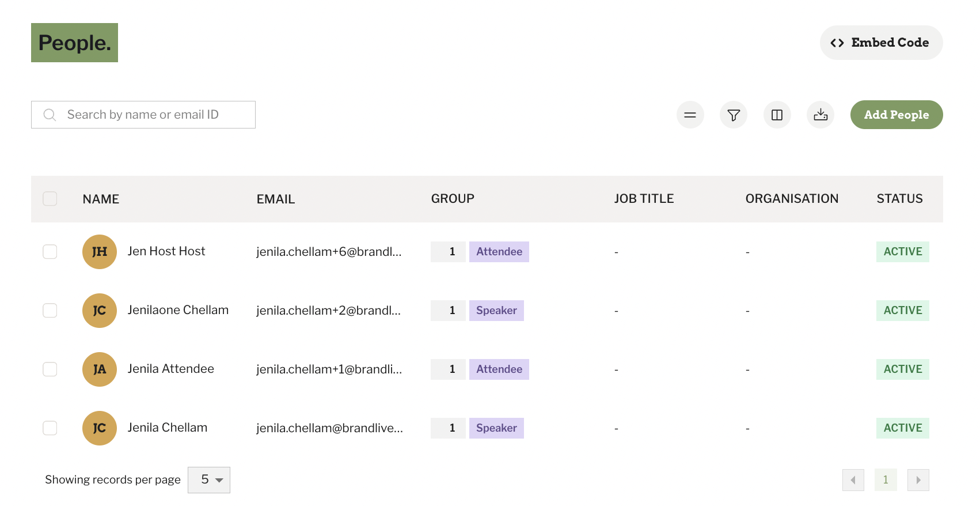The width and height of the screenshot is (980, 506).
Task: Click group count 1 in Jen Host Host row
Action: (448, 252)
